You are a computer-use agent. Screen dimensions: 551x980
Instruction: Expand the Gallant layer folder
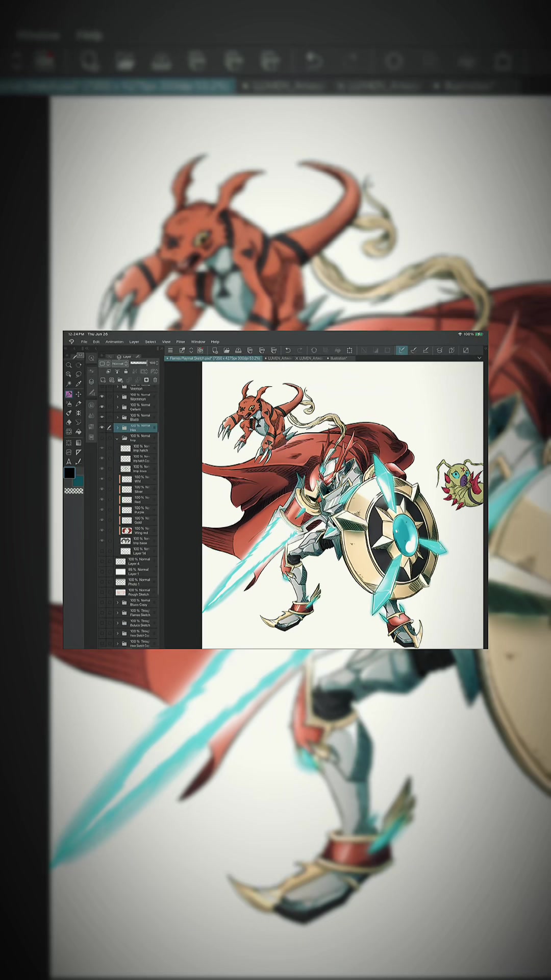tap(117, 407)
